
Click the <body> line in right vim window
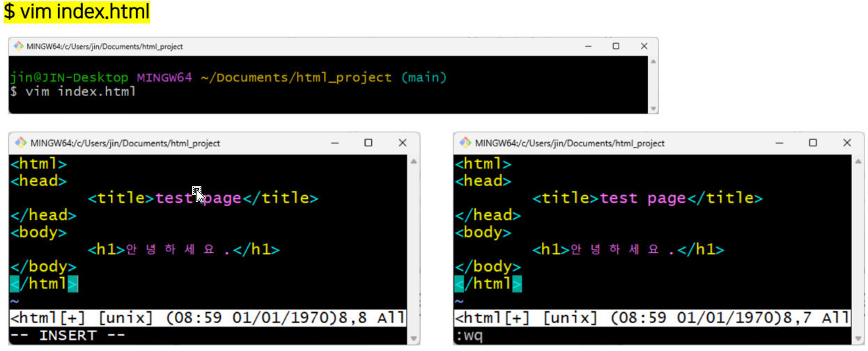click(x=483, y=232)
